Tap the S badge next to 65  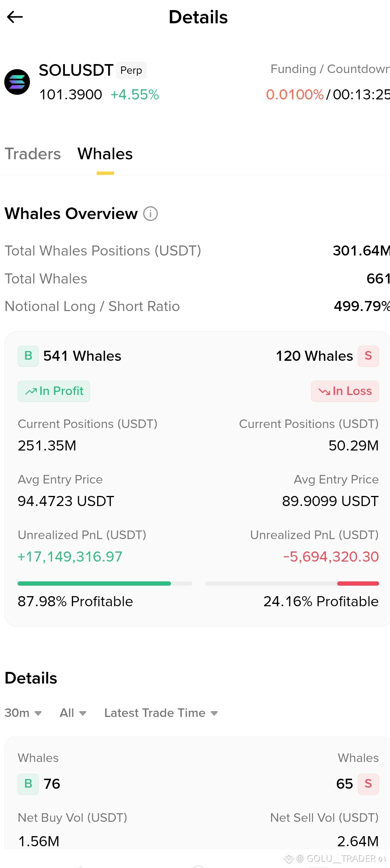coord(368,784)
